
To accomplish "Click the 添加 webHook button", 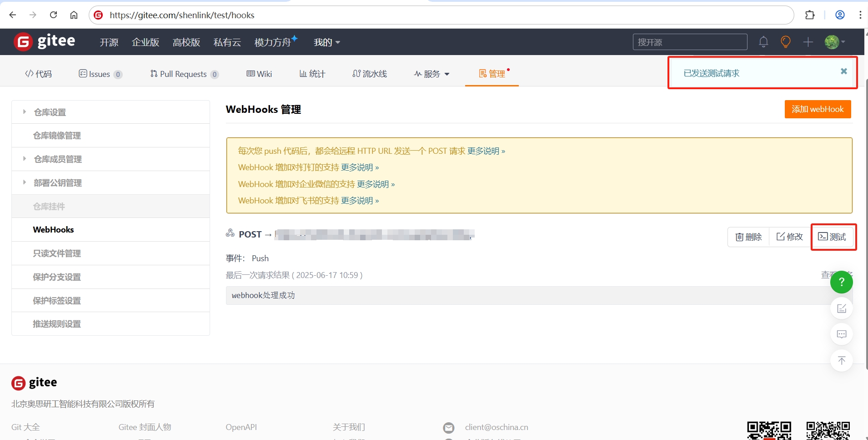I will tap(817, 109).
